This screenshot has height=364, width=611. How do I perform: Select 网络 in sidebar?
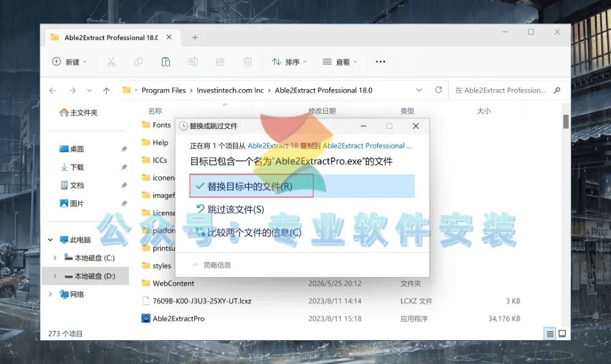[71, 294]
